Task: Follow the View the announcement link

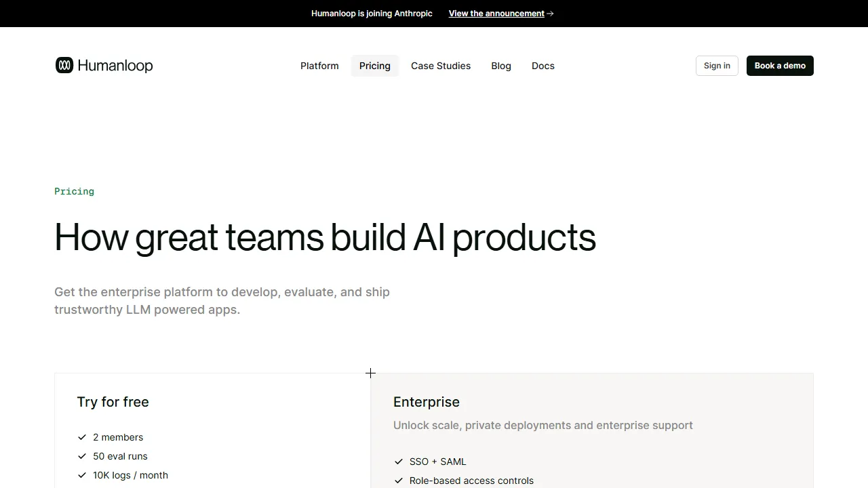Action: pyautogui.click(x=496, y=14)
